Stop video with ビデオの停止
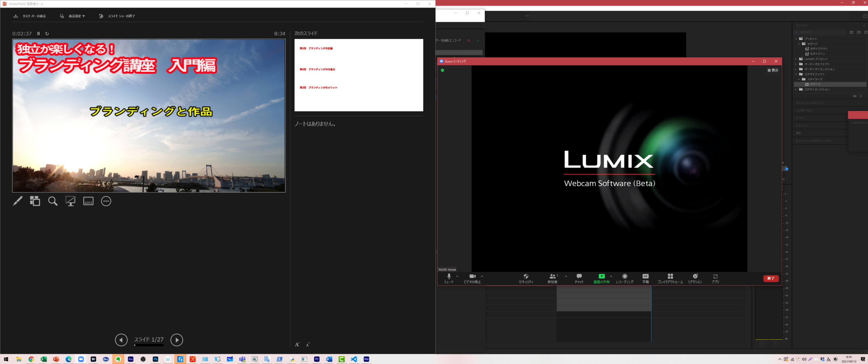This screenshot has height=364, width=868. [x=472, y=278]
